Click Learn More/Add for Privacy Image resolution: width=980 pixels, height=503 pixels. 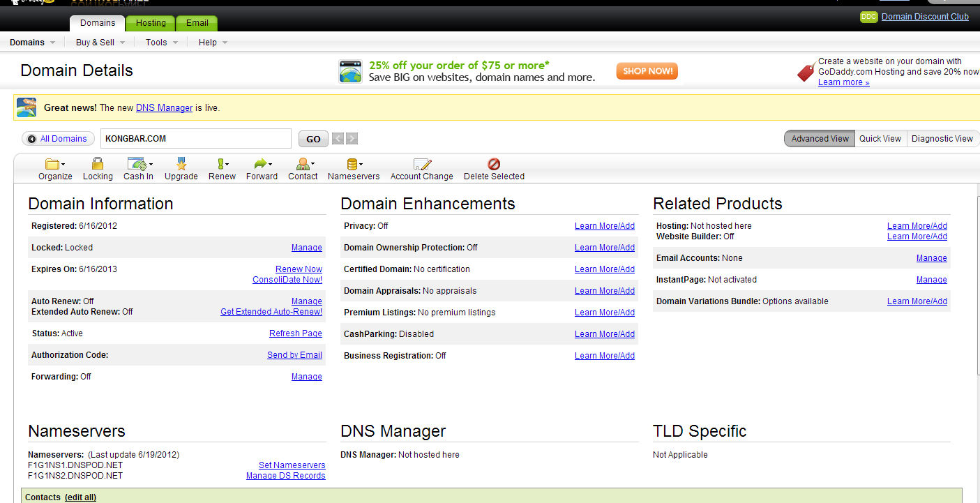point(605,226)
